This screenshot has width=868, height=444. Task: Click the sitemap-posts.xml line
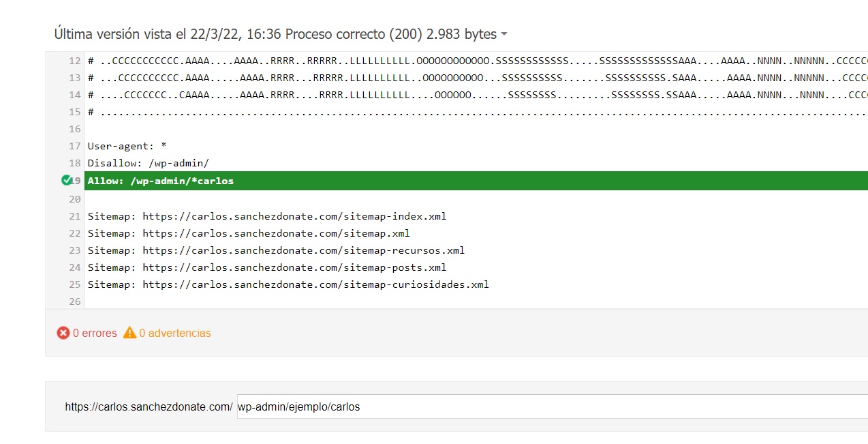click(267, 267)
